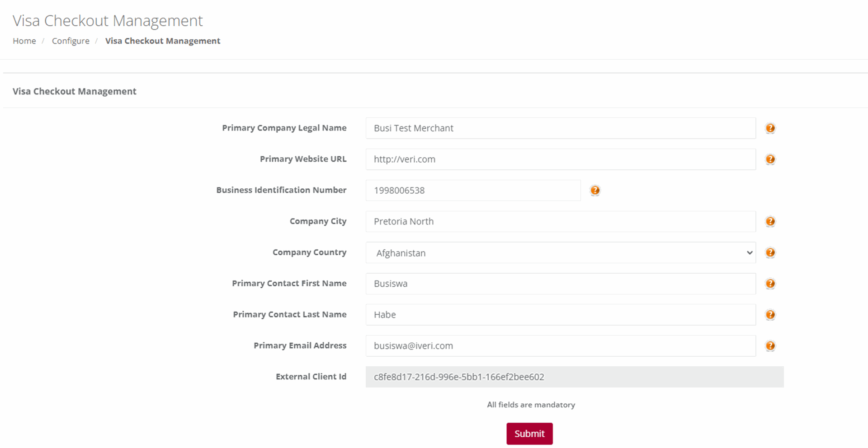Click help icon beside Business Identification Number

(x=595, y=190)
